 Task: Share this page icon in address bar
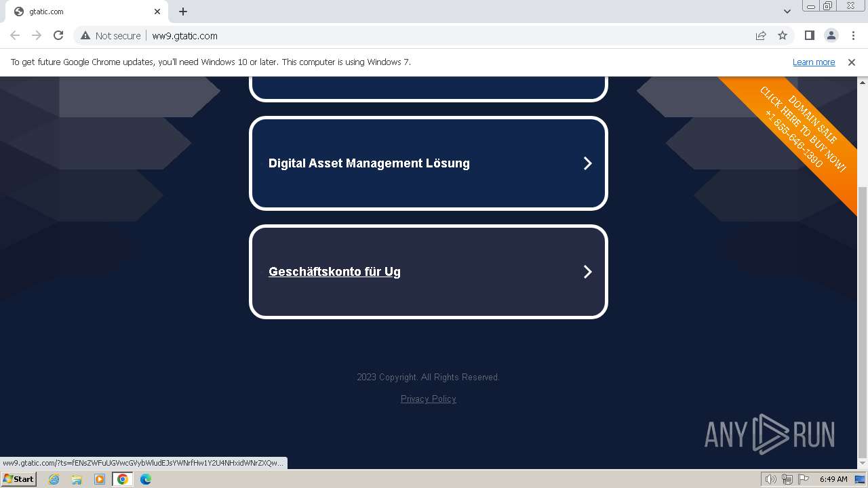point(761,36)
